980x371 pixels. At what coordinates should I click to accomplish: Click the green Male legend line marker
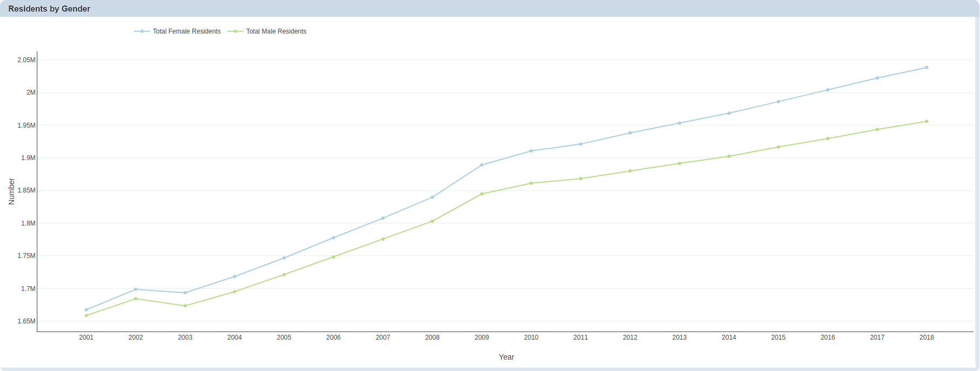click(x=235, y=31)
